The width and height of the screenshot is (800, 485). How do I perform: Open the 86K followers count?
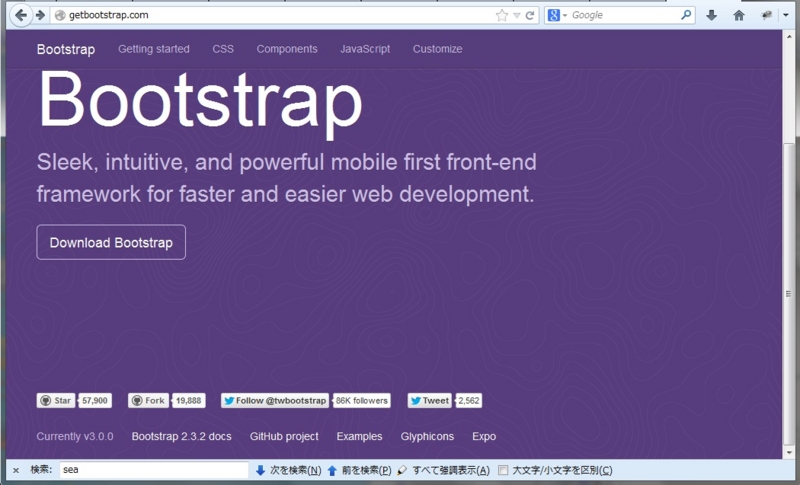(x=361, y=400)
